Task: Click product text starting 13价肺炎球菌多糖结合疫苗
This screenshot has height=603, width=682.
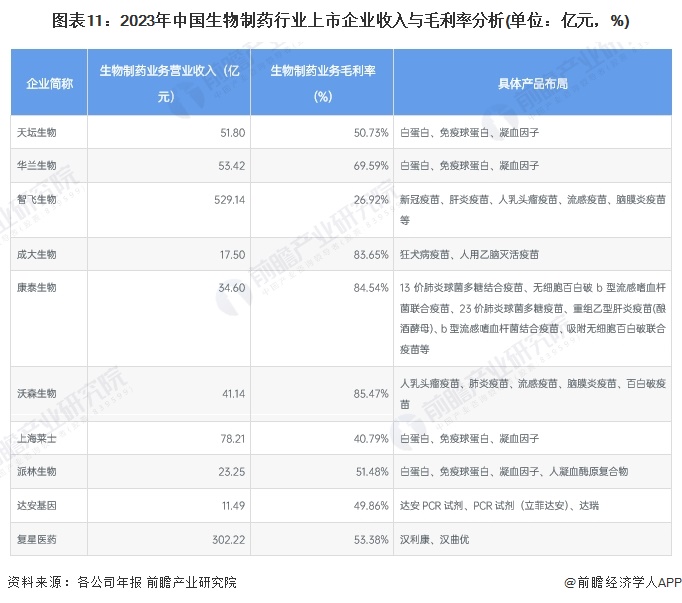Action: point(533,318)
